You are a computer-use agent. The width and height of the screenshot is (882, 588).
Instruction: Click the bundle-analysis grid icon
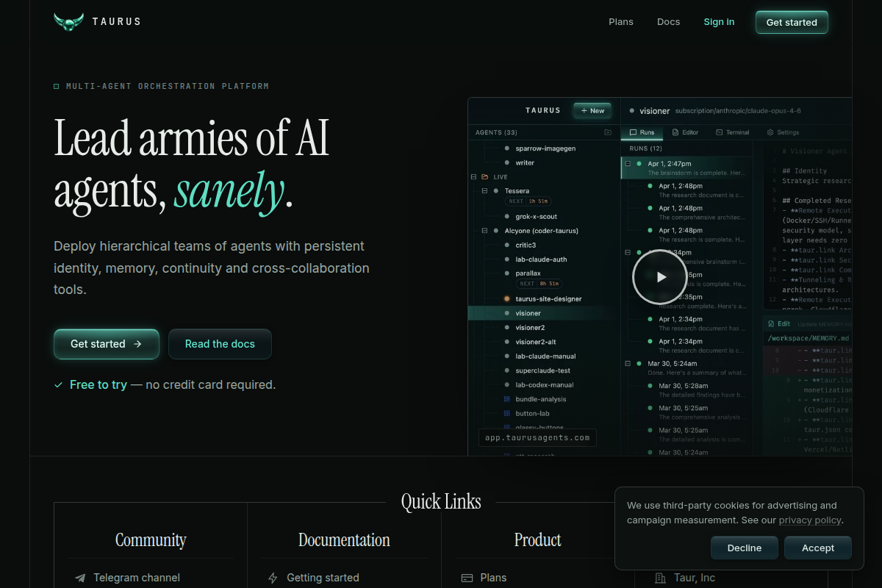506,399
